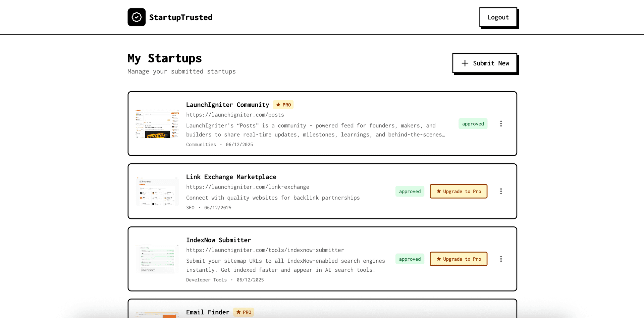Click the star icon inside IndexNow's Upgrade button

pyautogui.click(x=439, y=259)
